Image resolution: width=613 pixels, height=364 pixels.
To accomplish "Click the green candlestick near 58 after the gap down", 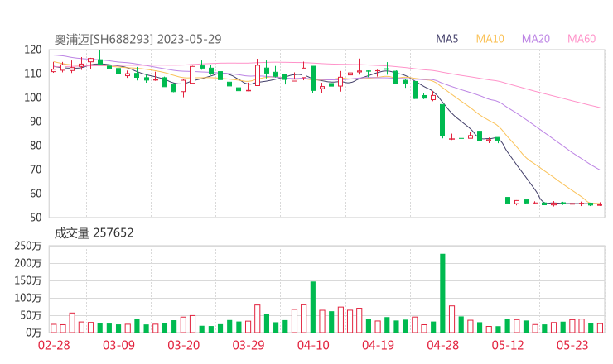I will click(508, 200).
